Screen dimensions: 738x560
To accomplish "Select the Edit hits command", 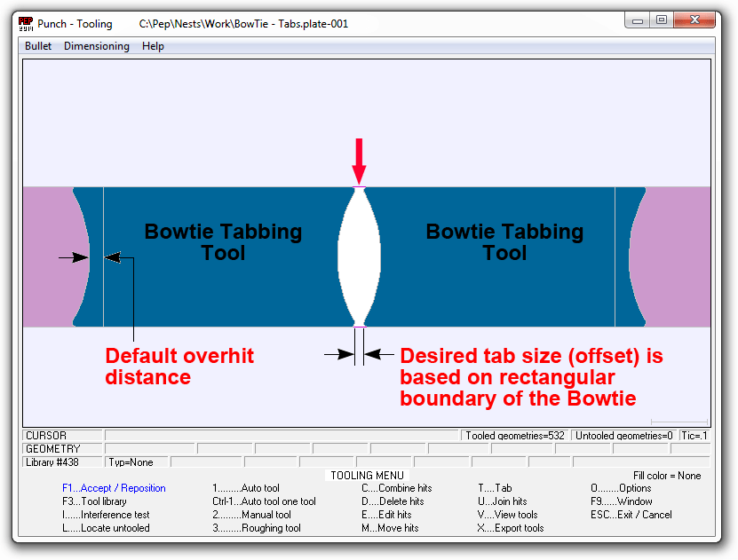I will click(386, 515).
